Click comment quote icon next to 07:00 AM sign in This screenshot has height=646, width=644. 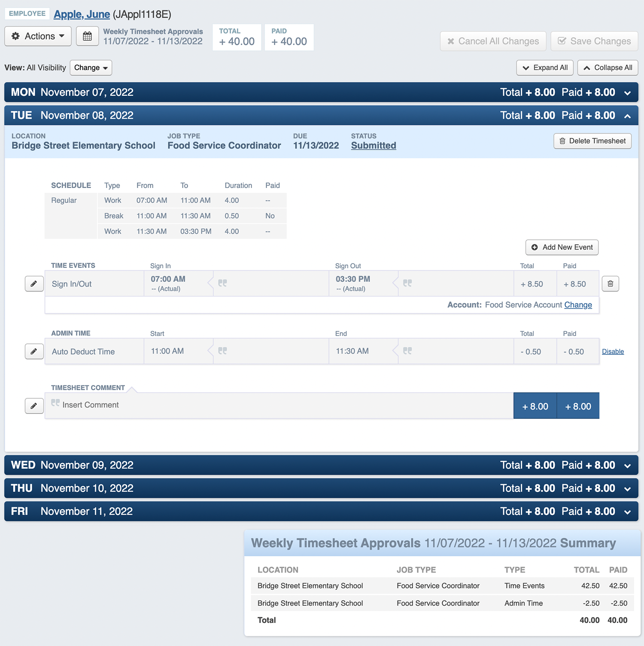[222, 283]
